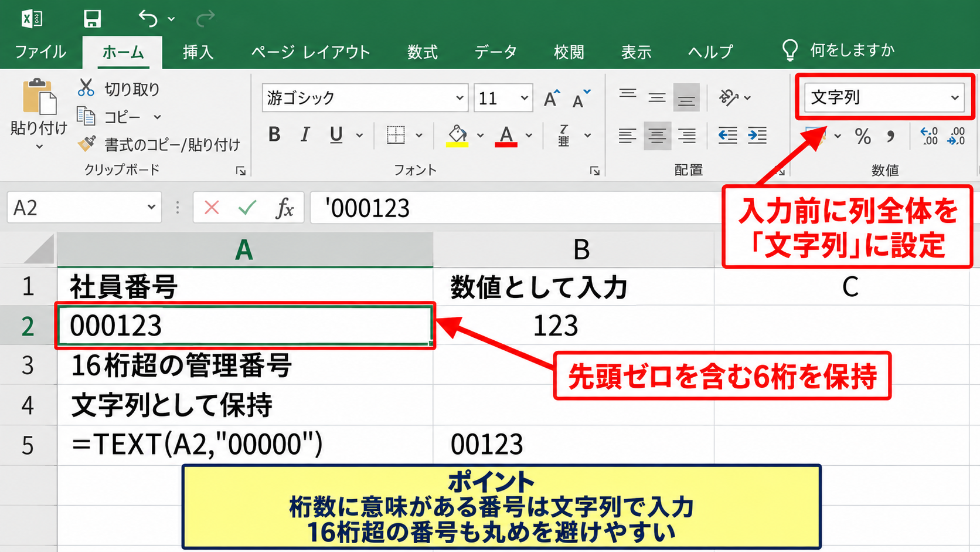Toggle align left
The image size is (980, 552).
pyautogui.click(x=627, y=136)
